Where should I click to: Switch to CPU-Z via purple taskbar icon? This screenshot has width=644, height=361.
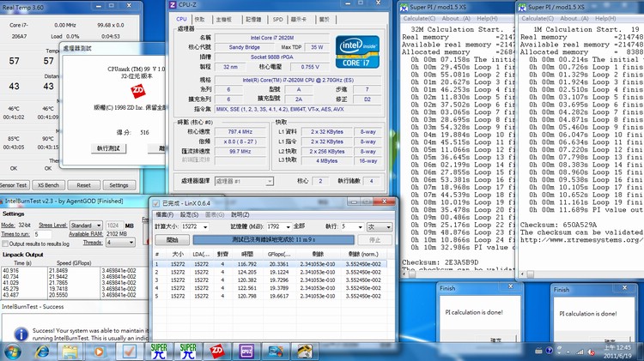(246, 352)
